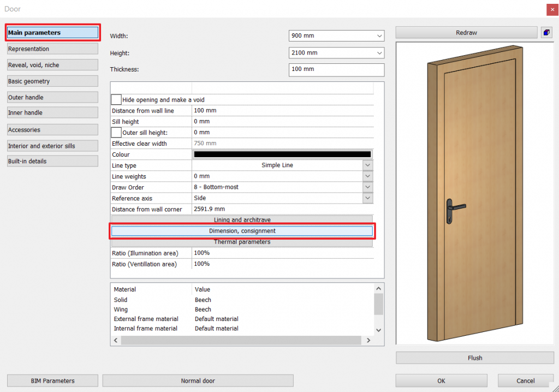Open the Outer handle section
Image resolution: width=559 pixels, height=392 pixels.
tap(52, 98)
